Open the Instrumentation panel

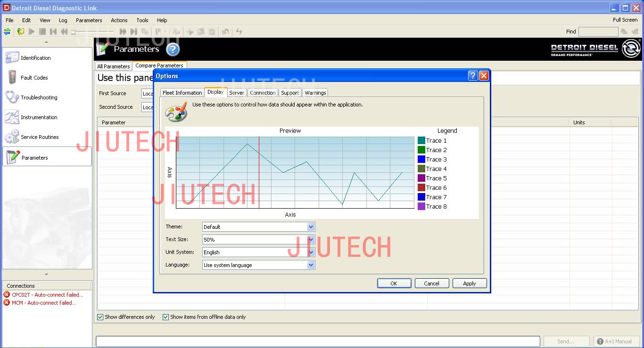point(47,117)
